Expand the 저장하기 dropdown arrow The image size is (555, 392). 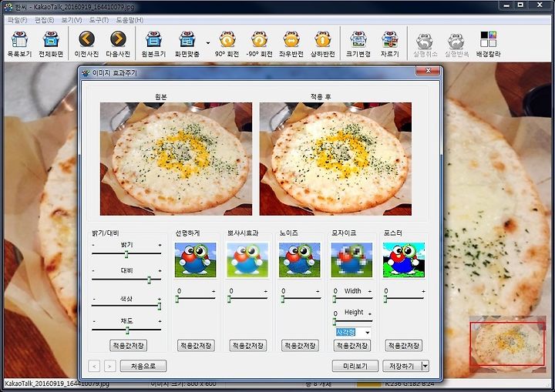pos(425,366)
